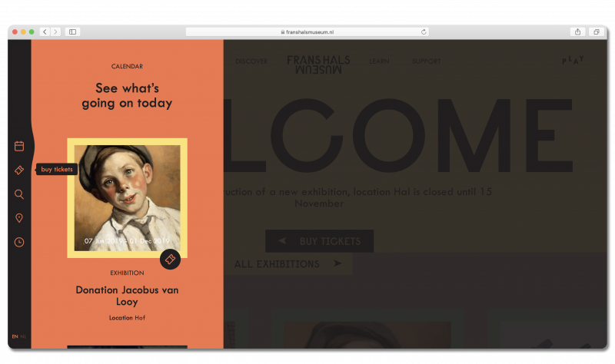Open the Safari share icon

pos(578,31)
